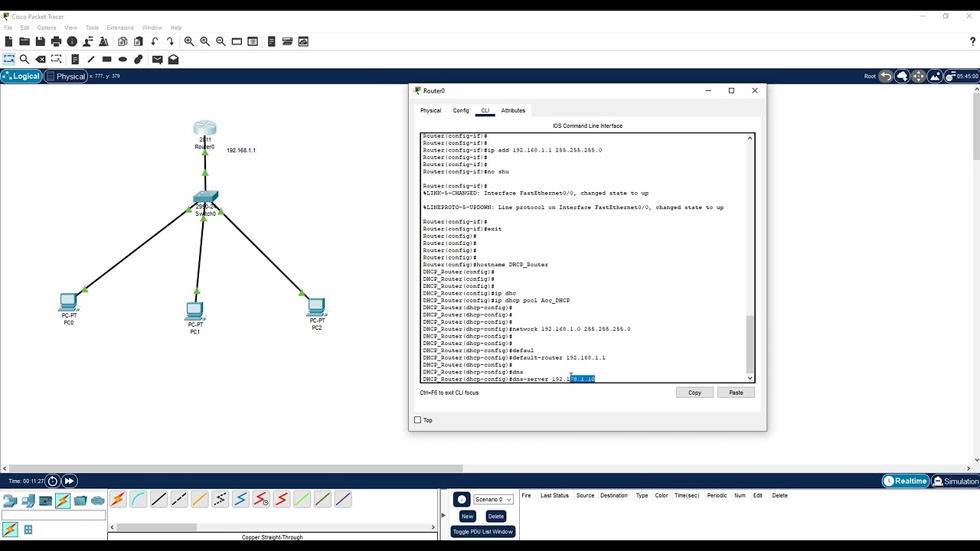The height and width of the screenshot is (551, 980).
Task: Open the Physical tab in Router0 window
Action: [x=430, y=110]
